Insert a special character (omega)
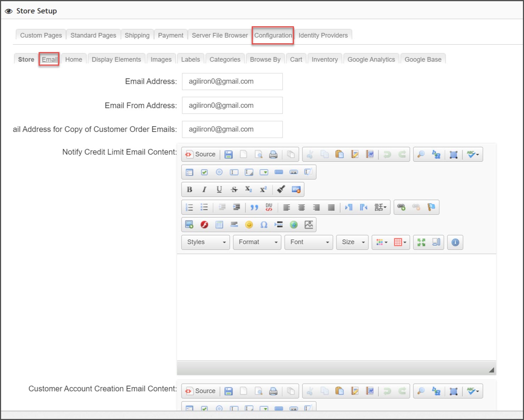The width and height of the screenshot is (524, 420). 264,225
